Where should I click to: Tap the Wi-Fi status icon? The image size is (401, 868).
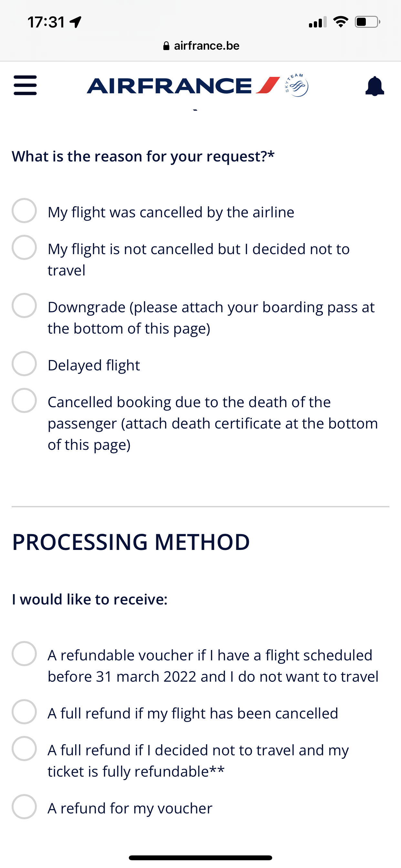pos(340,22)
